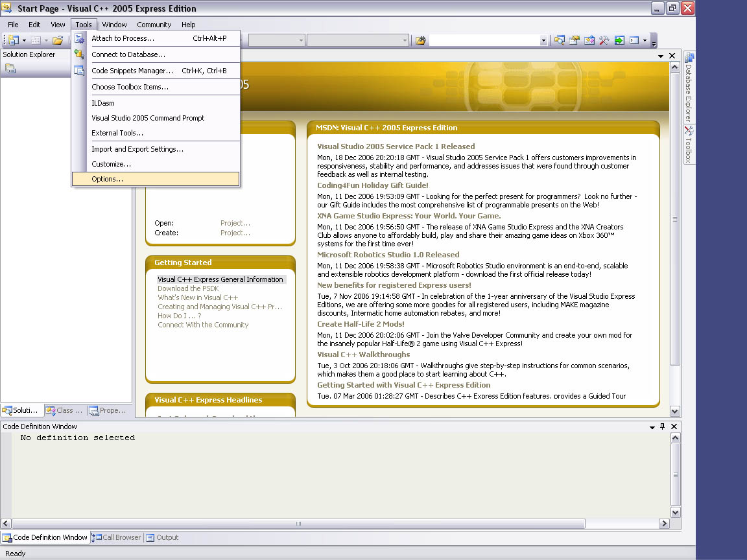Click the Start Page vertical scrollbar thumb
Image resolution: width=747 pixels, height=560 pixels.
pyautogui.click(x=674, y=219)
